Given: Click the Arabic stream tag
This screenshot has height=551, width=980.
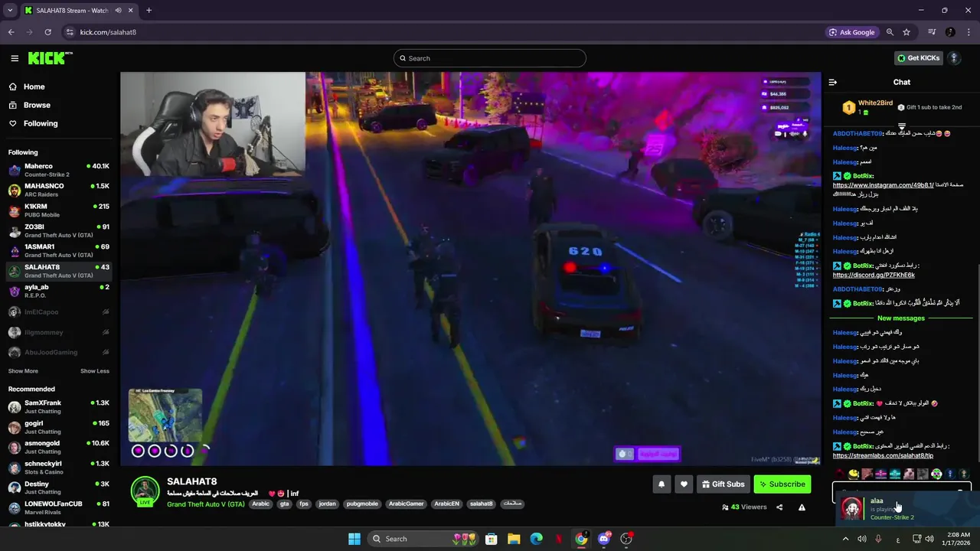Looking at the screenshot, I should [261, 504].
